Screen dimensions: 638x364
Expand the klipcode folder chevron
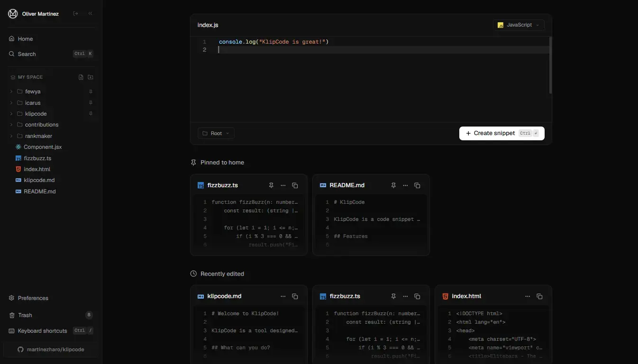11,114
